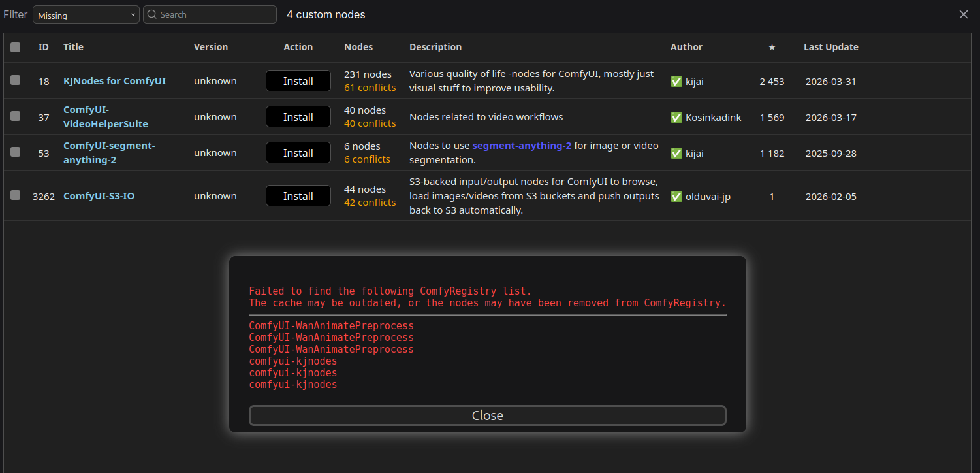Close the ComfyRegistry error popup

[x=487, y=416]
